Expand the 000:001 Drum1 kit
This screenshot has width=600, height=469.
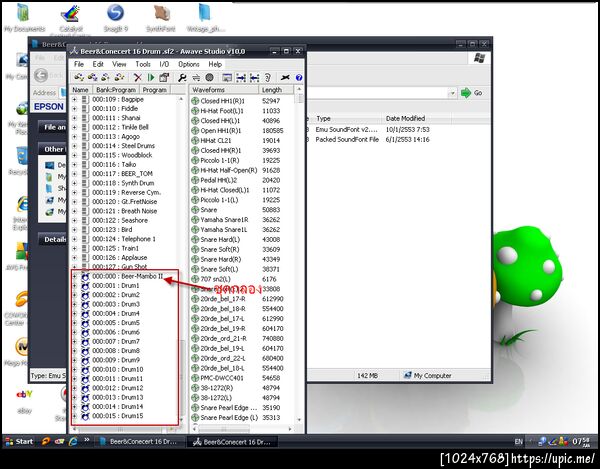pyautogui.click(x=75, y=286)
